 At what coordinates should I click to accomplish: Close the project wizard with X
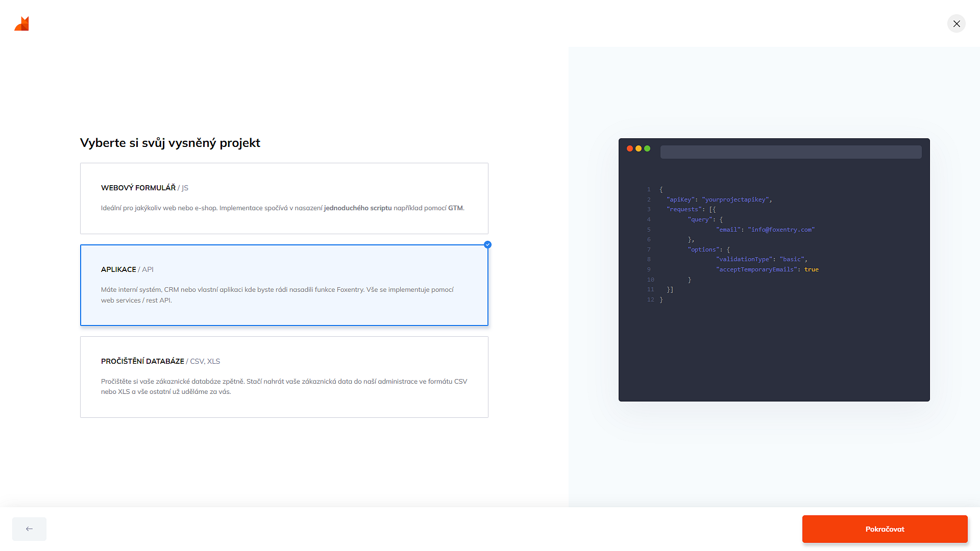956,24
